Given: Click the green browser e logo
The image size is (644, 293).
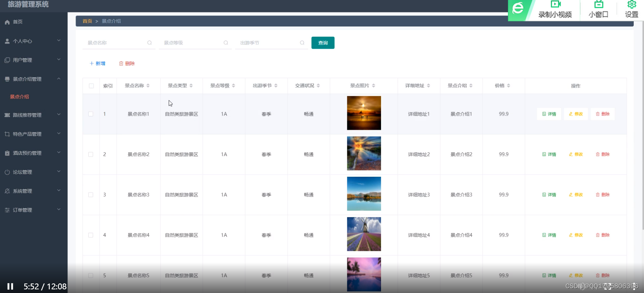Looking at the screenshot, I should point(518,7).
